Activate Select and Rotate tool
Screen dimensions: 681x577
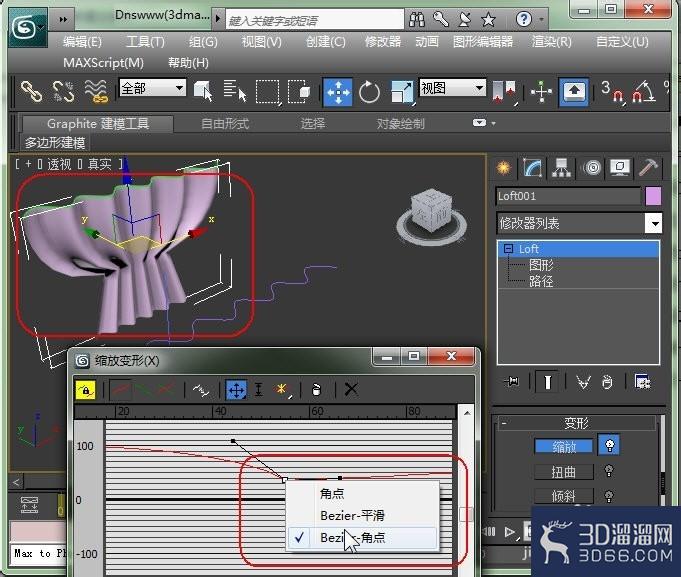[x=370, y=92]
